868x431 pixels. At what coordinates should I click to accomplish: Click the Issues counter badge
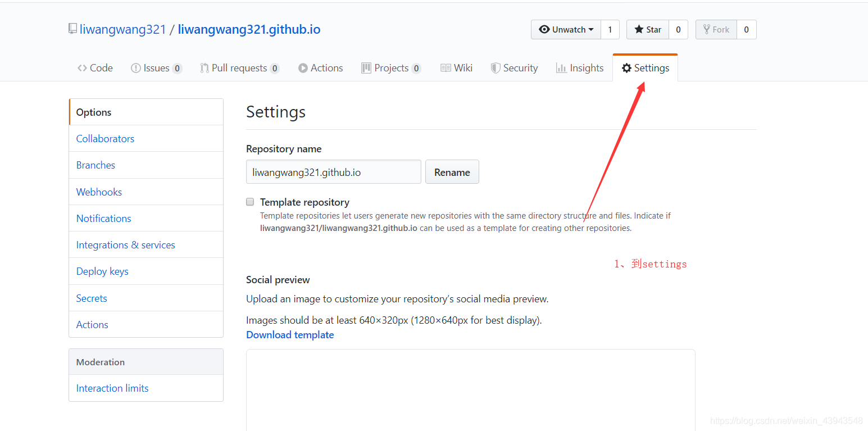(177, 69)
